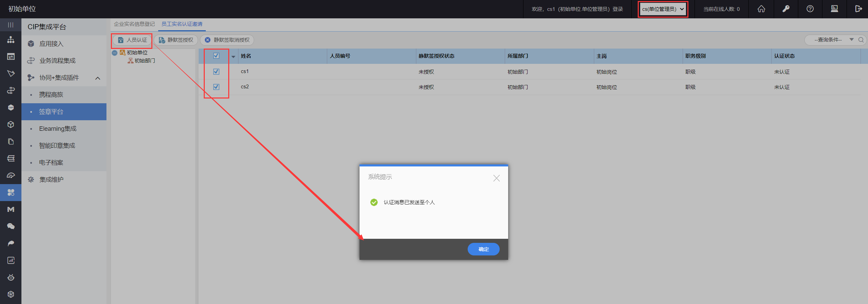
Task: Select the green success check icon in dialog
Action: tap(374, 202)
